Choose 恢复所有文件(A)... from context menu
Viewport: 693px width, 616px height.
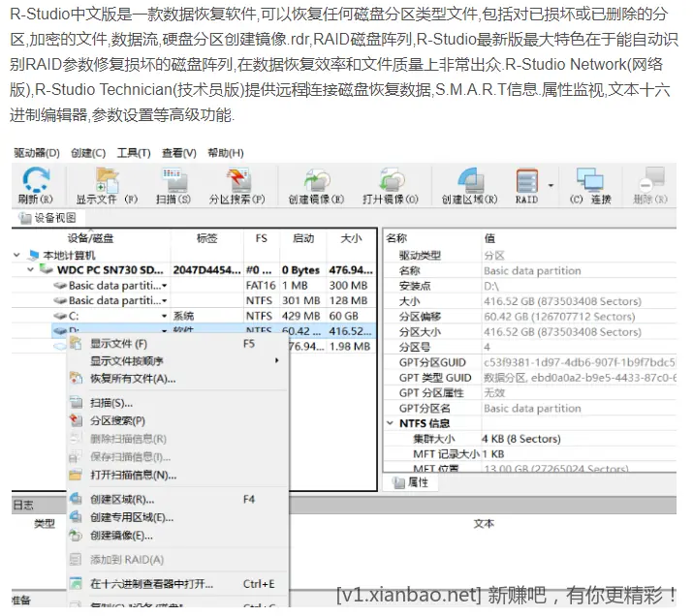[177, 379]
